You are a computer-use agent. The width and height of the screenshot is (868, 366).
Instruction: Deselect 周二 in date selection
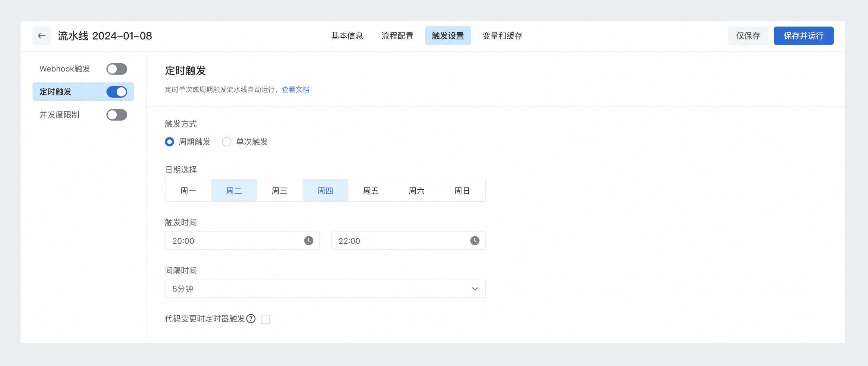pos(234,191)
